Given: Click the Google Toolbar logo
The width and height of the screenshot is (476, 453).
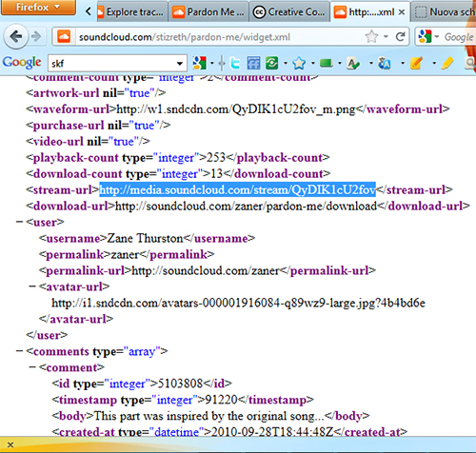Looking at the screenshot, I should coord(22,62).
